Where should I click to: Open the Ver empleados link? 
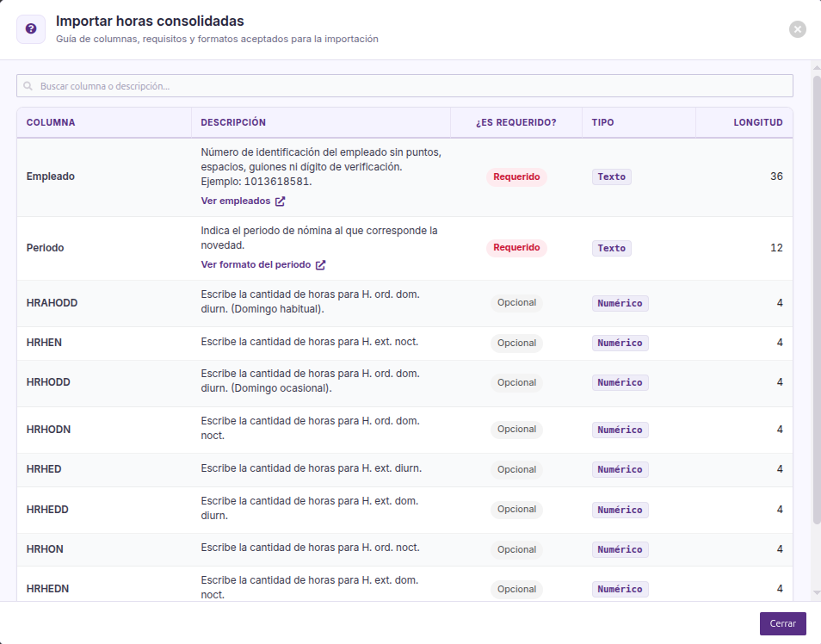click(236, 201)
